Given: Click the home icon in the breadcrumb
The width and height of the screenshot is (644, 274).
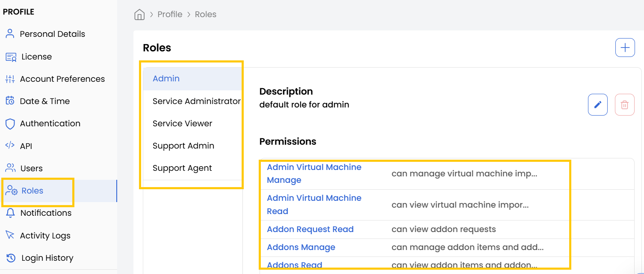Looking at the screenshot, I should tap(139, 14).
